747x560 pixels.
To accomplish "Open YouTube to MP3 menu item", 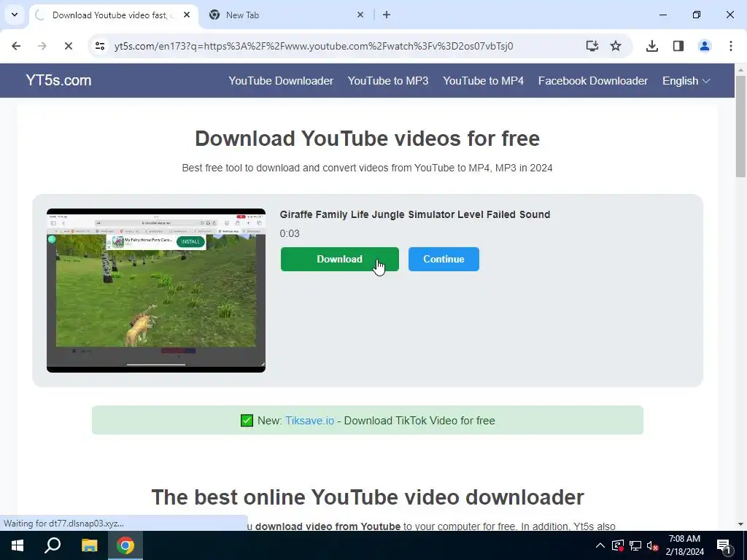I will [388, 81].
